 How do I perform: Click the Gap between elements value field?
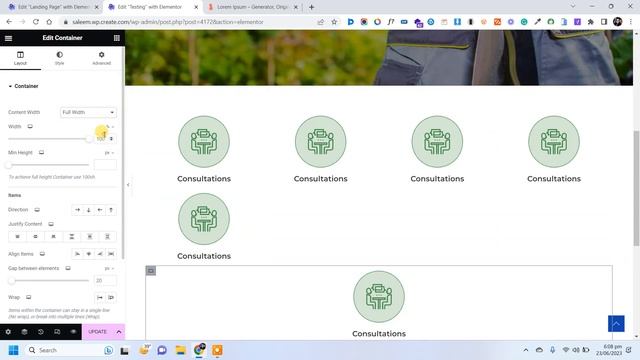pos(105,280)
